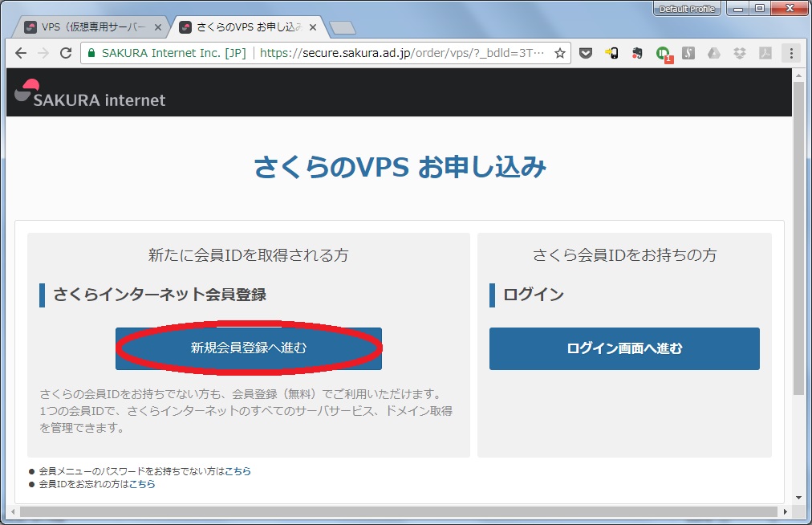Click the scroll-down arrow of vertical scrollbar

point(798,498)
